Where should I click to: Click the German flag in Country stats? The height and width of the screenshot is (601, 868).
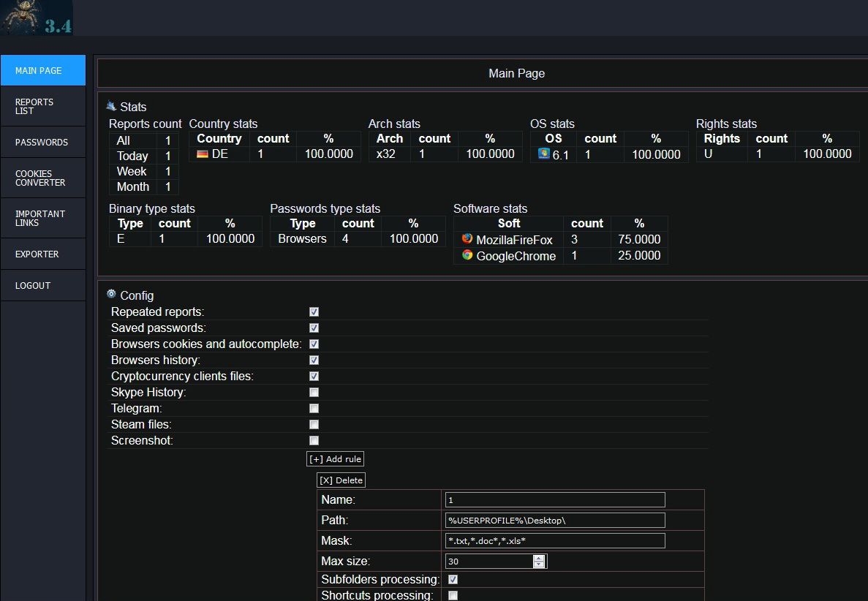(203, 154)
